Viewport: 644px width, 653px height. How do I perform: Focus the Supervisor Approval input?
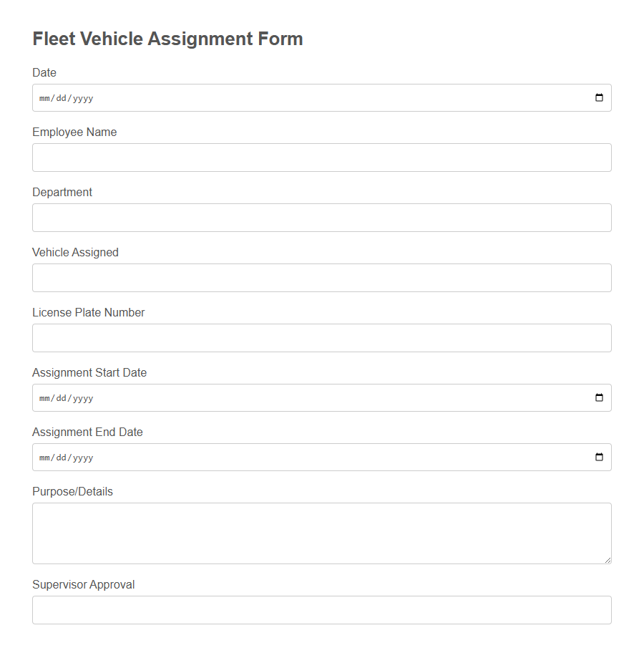[322, 610]
